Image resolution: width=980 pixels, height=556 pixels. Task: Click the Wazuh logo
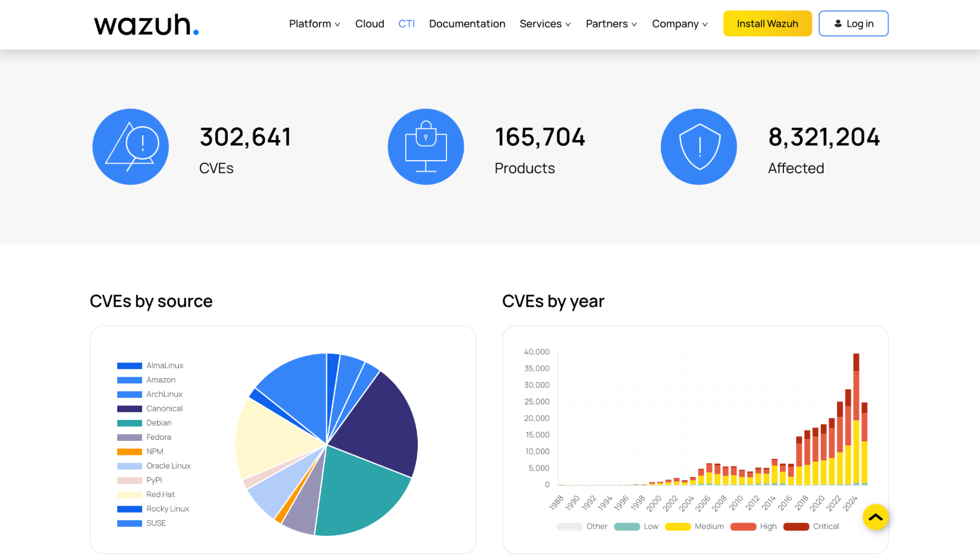tap(146, 24)
